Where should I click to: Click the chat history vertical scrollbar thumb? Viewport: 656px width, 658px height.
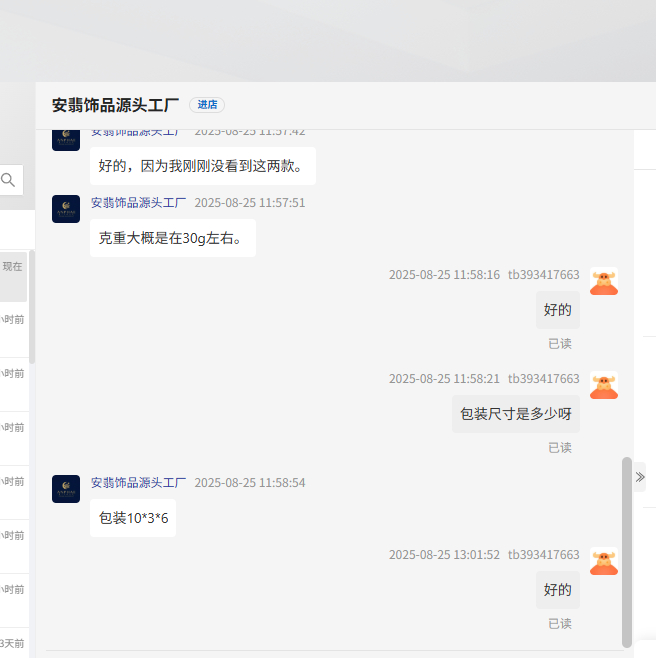click(x=627, y=550)
